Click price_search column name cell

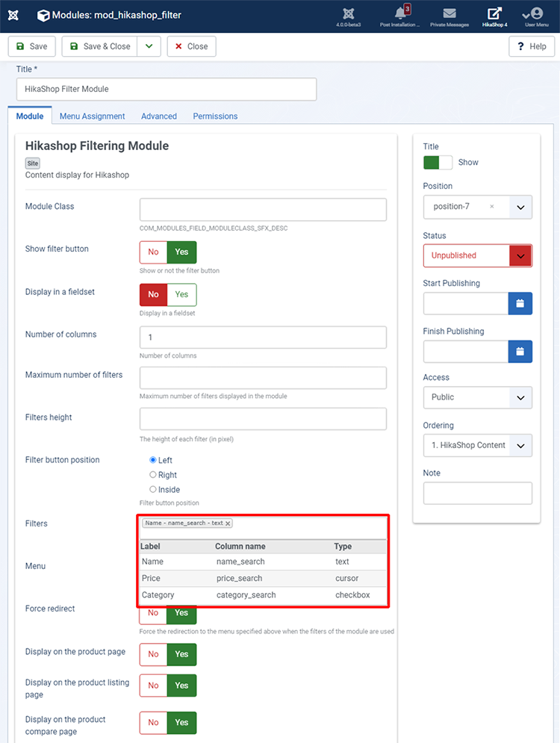point(239,578)
